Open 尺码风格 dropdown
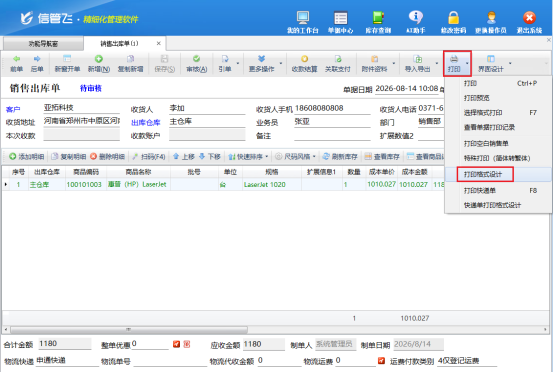Screen dimensions: 554x372 pyautogui.click(x=295, y=157)
